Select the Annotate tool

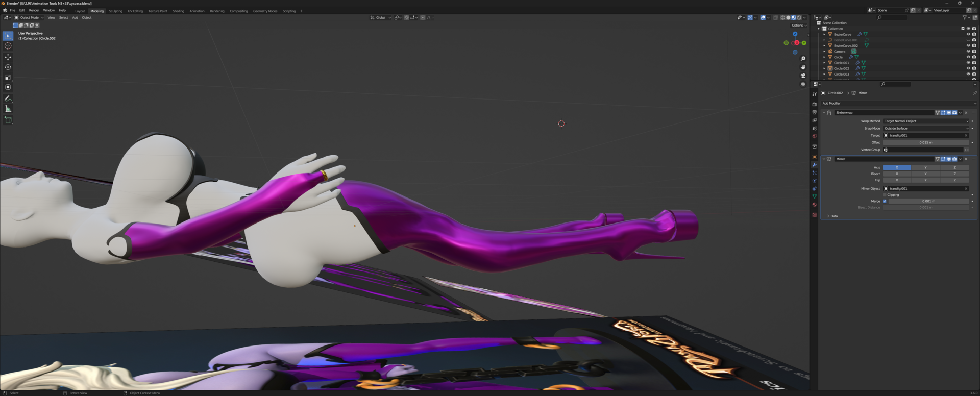(8, 98)
